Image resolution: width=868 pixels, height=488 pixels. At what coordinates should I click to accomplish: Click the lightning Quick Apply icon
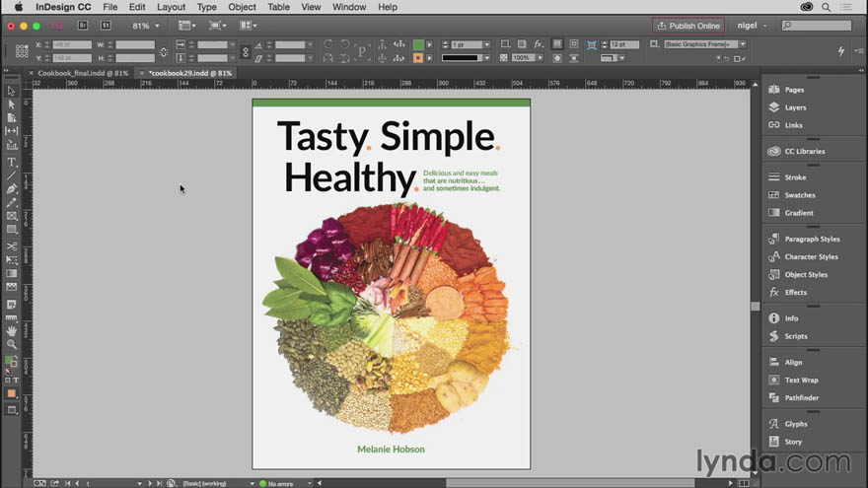point(840,51)
